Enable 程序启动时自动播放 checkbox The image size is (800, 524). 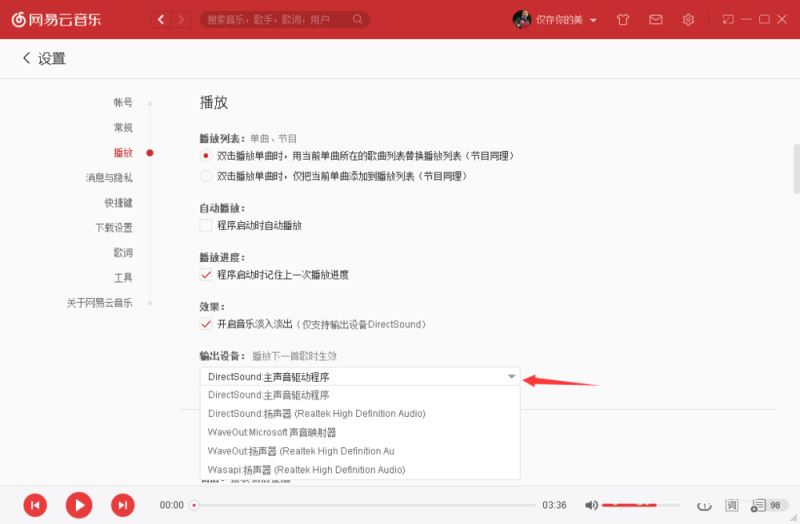(206, 225)
